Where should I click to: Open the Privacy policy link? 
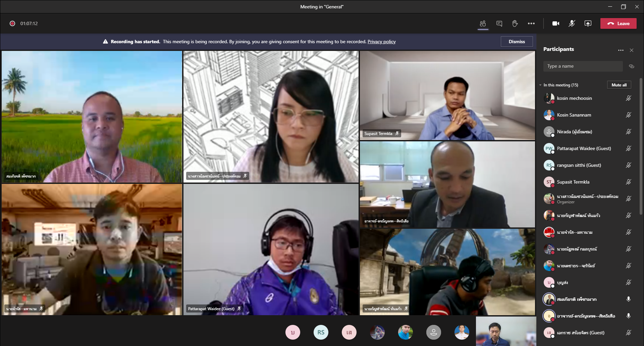pos(381,42)
